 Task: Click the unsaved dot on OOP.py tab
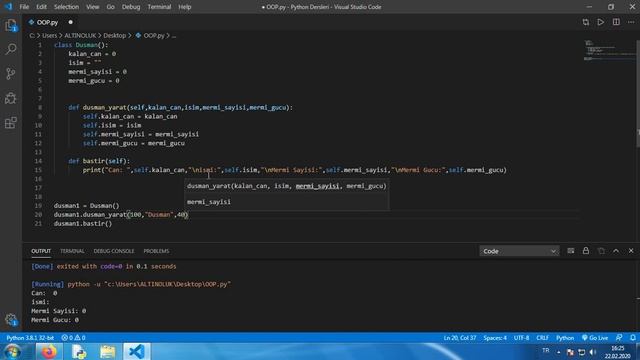[70, 22]
